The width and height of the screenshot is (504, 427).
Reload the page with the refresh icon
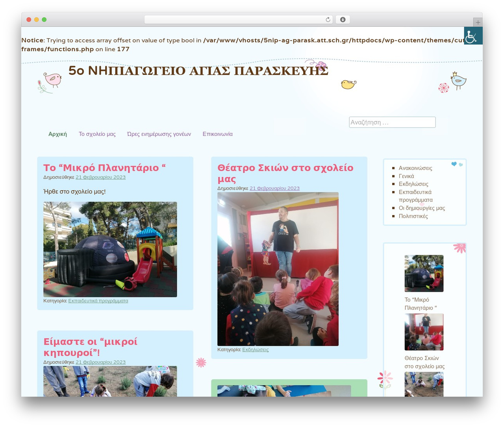click(328, 20)
